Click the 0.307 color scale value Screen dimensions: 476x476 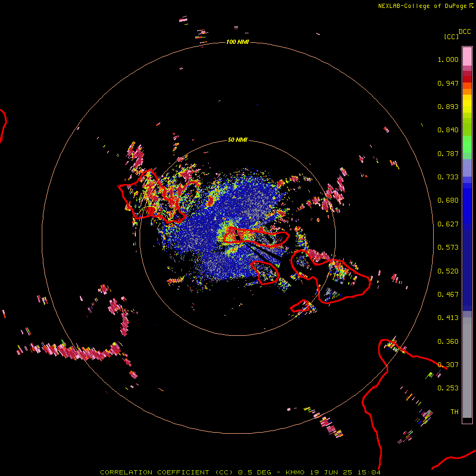click(448, 365)
